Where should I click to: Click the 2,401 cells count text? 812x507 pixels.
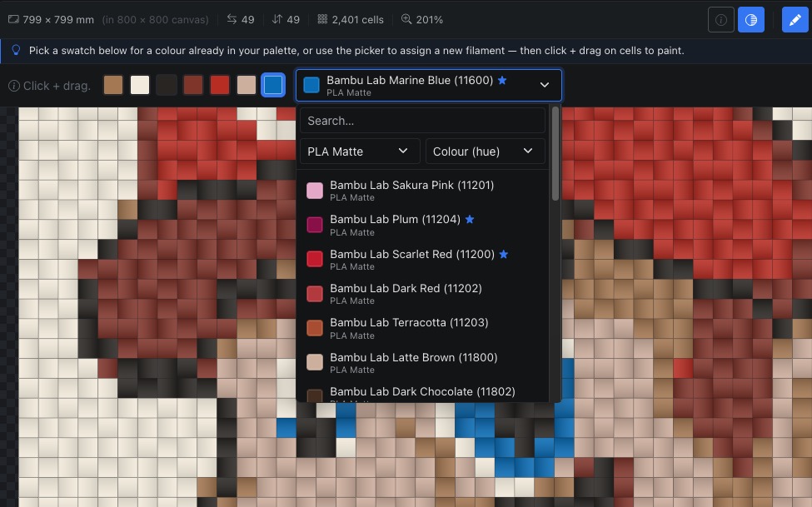point(358,20)
